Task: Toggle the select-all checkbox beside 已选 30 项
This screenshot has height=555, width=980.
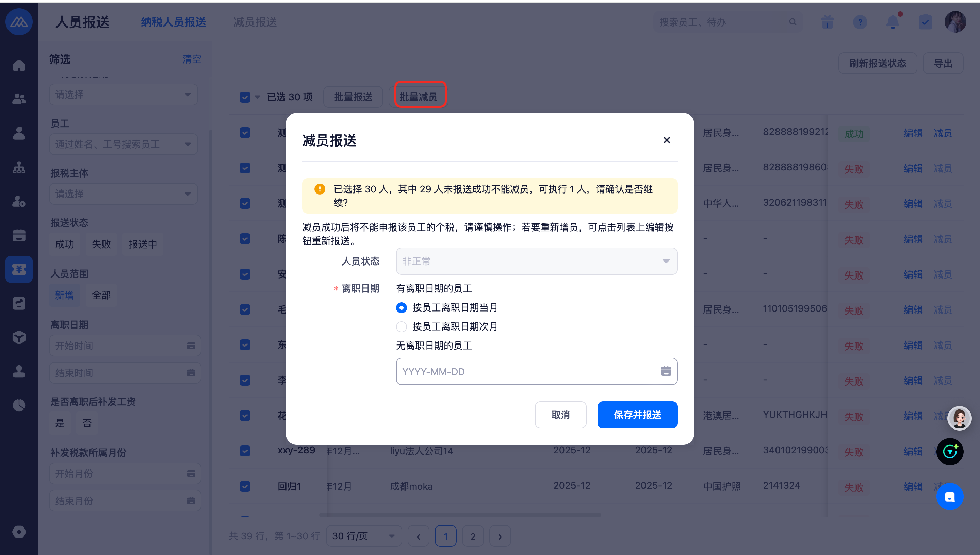Action: (x=245, y=97)
